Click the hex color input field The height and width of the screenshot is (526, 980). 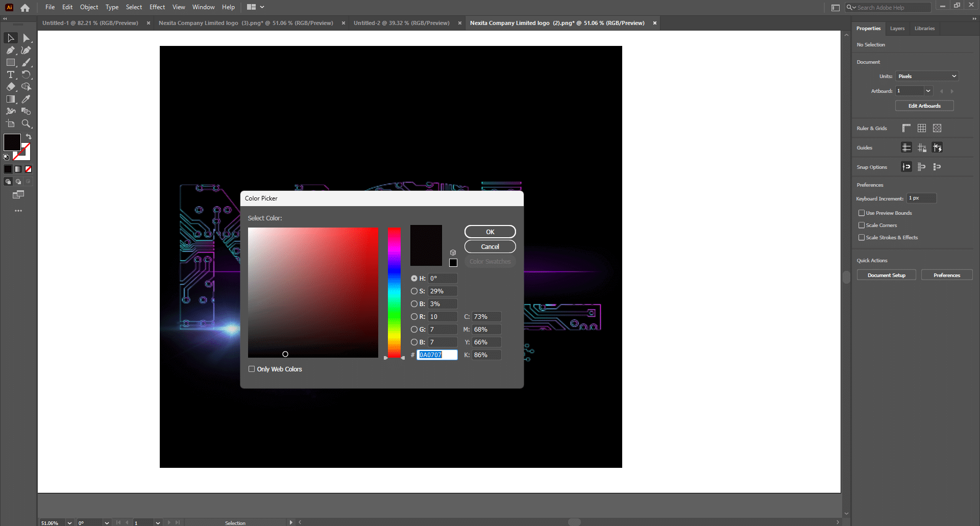pyautogui.click(x=437, y=355)
